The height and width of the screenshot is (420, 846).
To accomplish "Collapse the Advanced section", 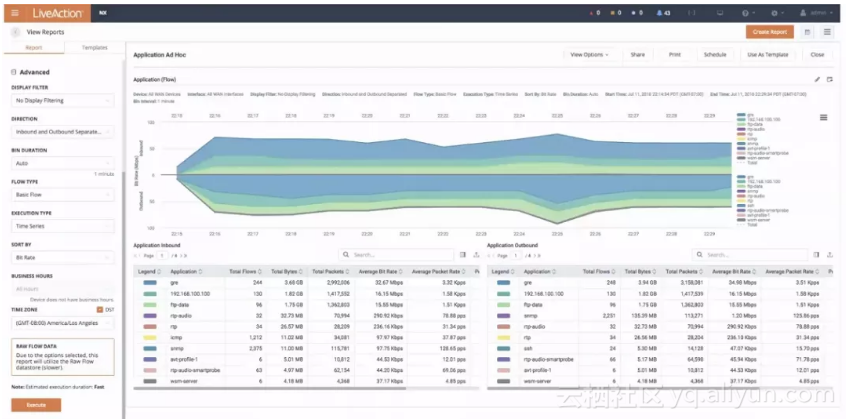I will (x=13, y=72).
